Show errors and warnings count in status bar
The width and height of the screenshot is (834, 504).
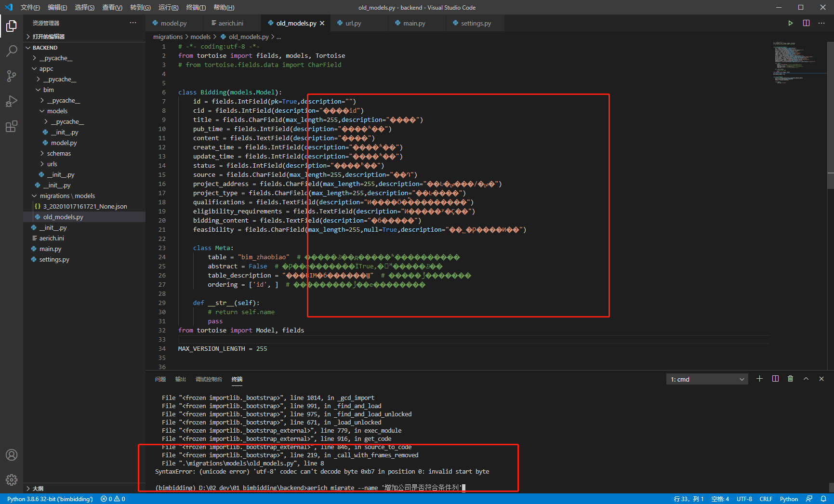[x=113, y=499]
